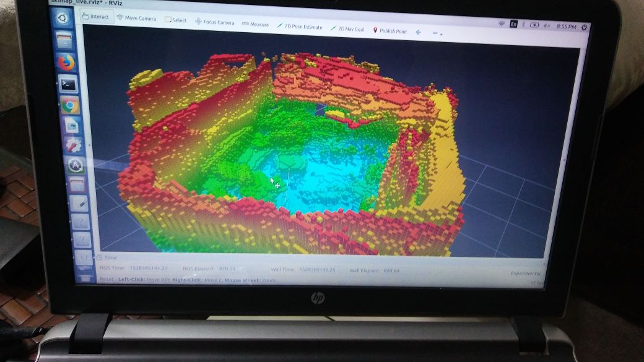644x362 pixels.
Task: Open the clock showing 8:55 PM
Action: pyautogui.click(x=567, y=26)
